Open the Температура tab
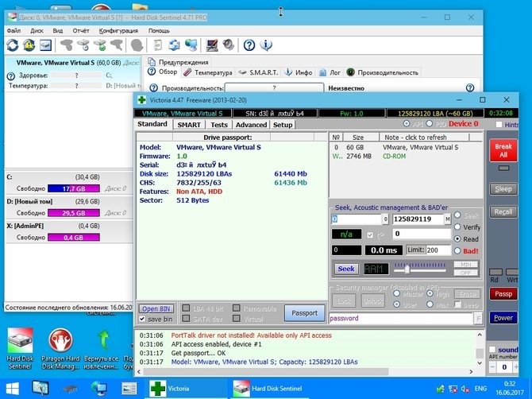 point(208,72)
